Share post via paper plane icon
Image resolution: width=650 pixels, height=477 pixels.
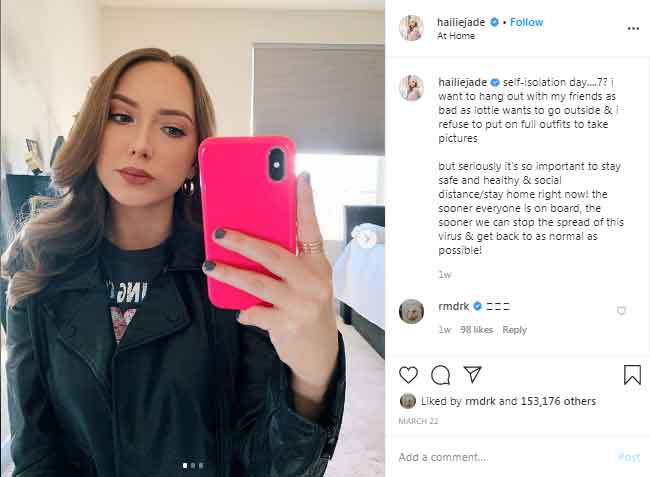(472, 374)
